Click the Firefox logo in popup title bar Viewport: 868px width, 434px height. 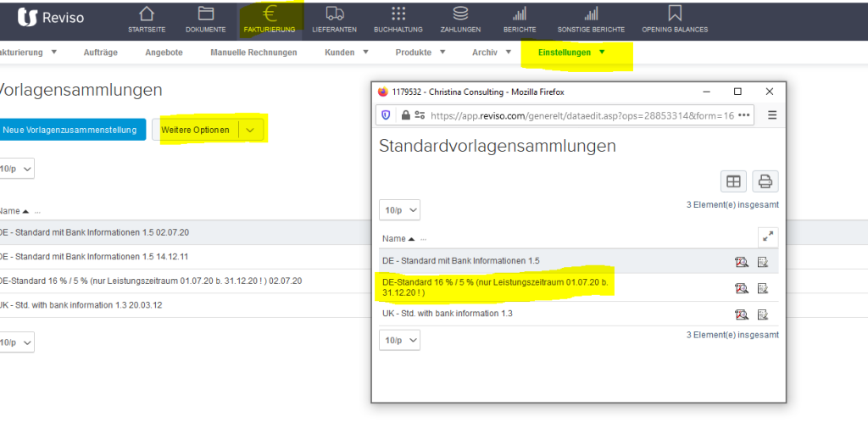tap(382, 92)
